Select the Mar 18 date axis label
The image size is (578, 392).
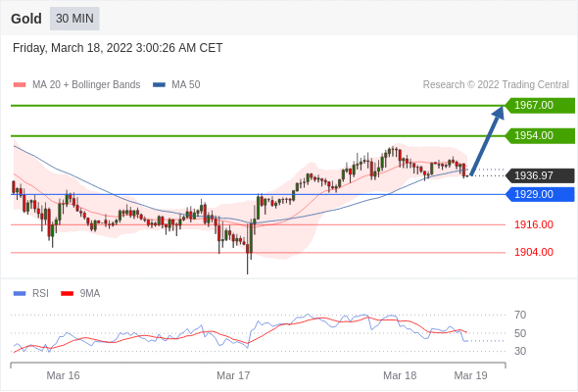[x=400, y=375]
